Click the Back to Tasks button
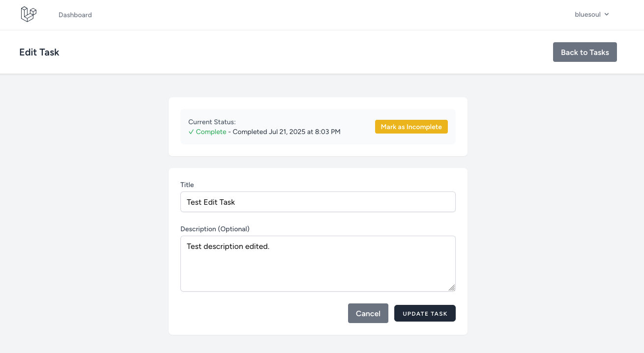The image size is (644, 353). coord(585,52)
